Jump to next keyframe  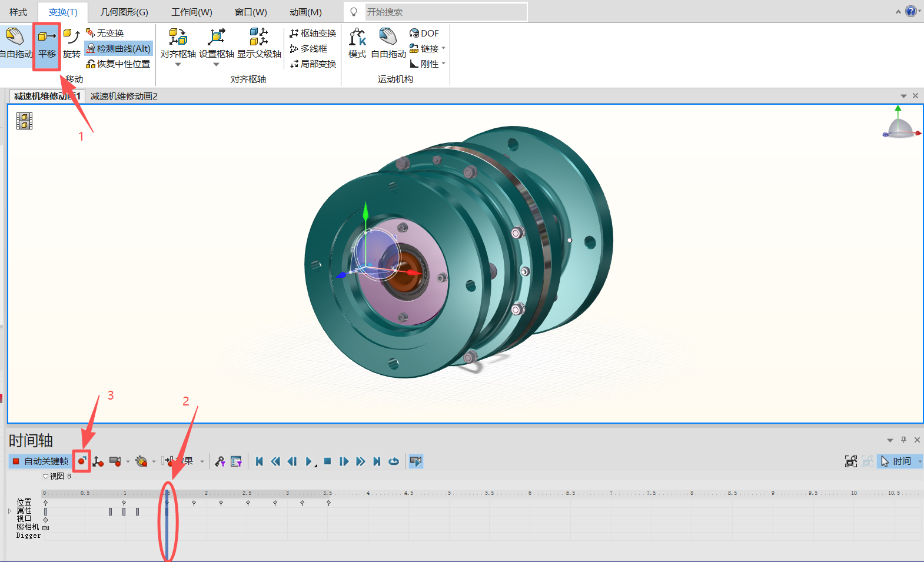[x=361, y=461]
